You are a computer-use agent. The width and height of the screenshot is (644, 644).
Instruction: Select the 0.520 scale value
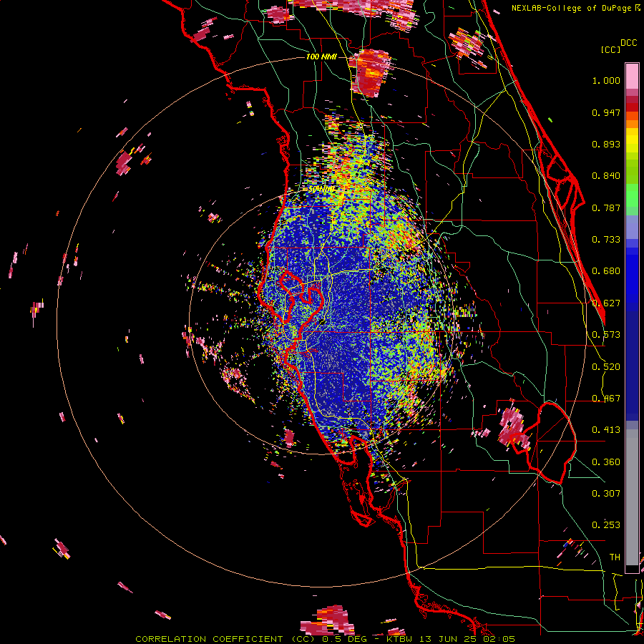coord(606,367)
